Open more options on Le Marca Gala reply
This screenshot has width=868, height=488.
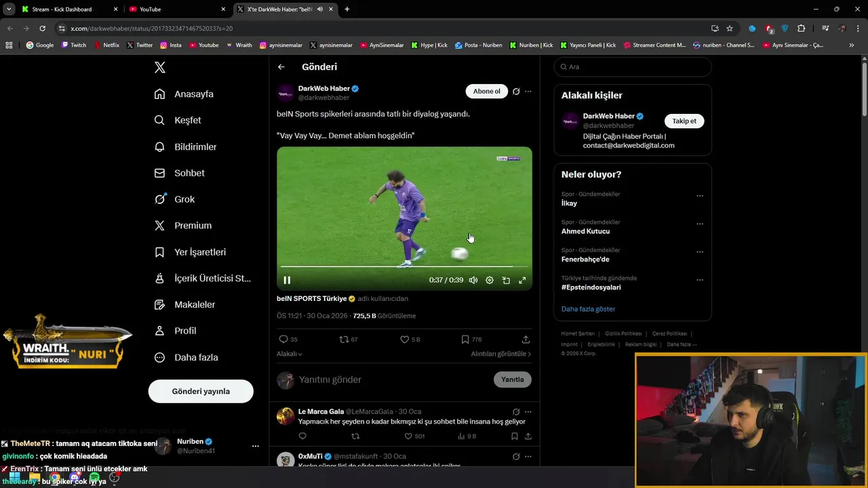click(x=528, y=411)
